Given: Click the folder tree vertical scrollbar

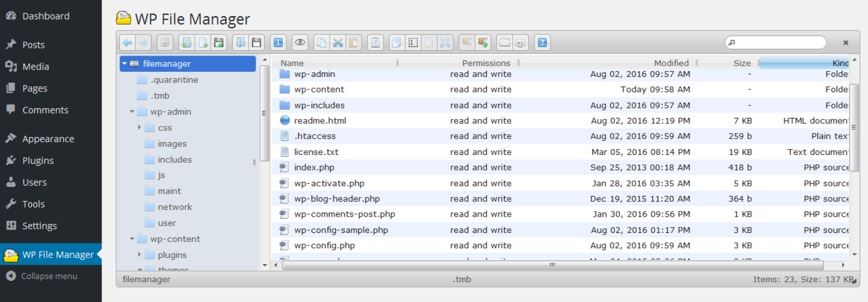Looking at the screenshot, I should 264,113.
